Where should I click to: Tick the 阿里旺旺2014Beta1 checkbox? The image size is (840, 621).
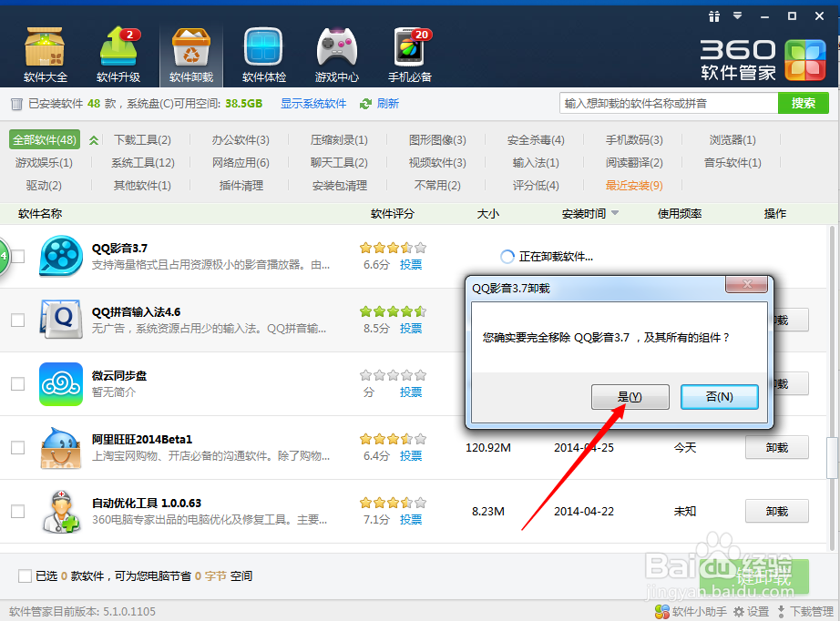click(x=15, y=448)
